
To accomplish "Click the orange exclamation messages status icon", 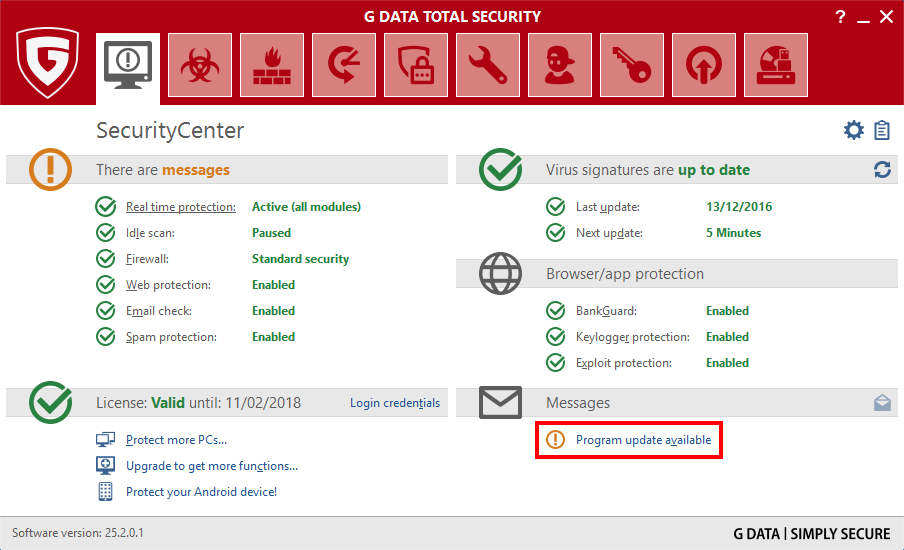I will pos(50,169).
